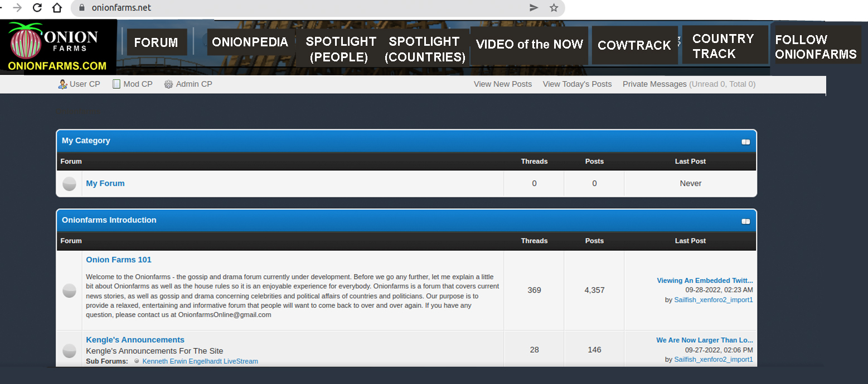The image size is (868, 384).
Task: Go to COWTRACK in the navigation
Action: tap(635, 45)
